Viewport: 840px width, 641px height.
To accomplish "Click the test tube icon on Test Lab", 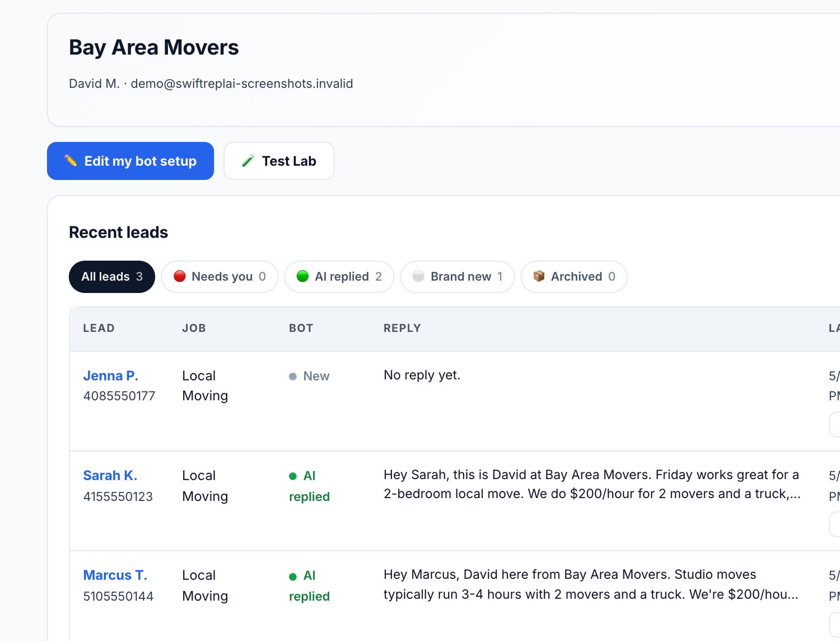I will coord(248,161).
